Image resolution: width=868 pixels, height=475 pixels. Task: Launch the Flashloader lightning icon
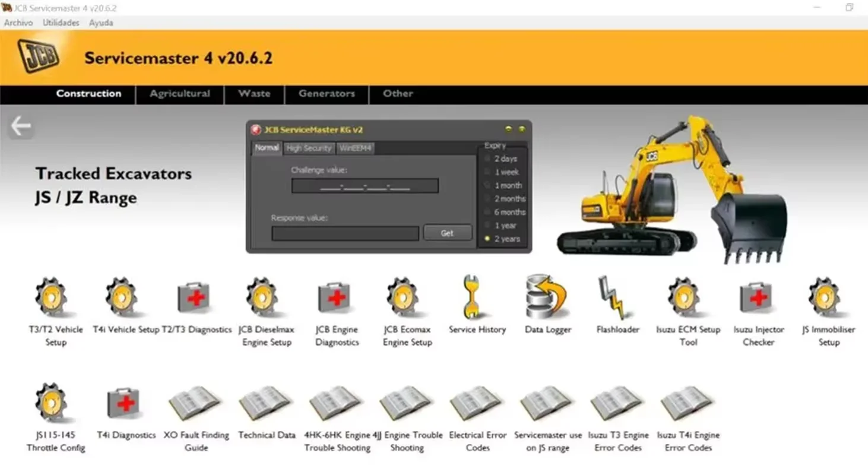pyautogui.click(x=613, y=298)
